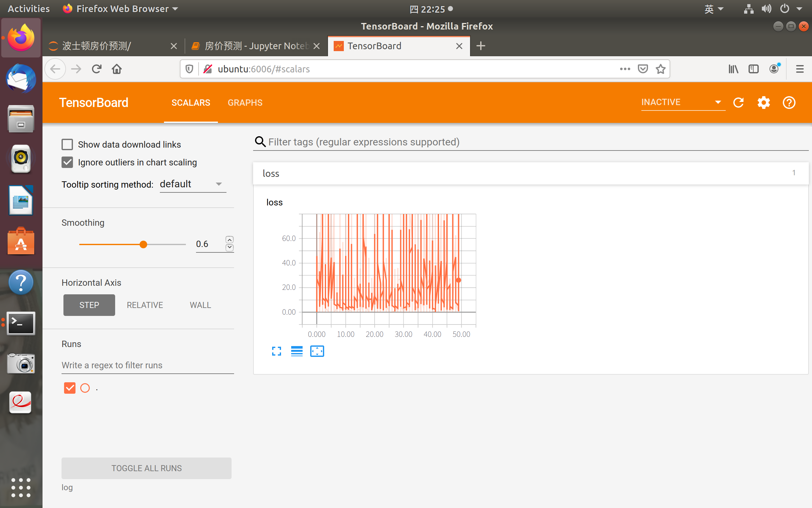Reload TensorBoard data with refresh icon
Viewport: 812px width, 508px height.
tap(738, 103)
